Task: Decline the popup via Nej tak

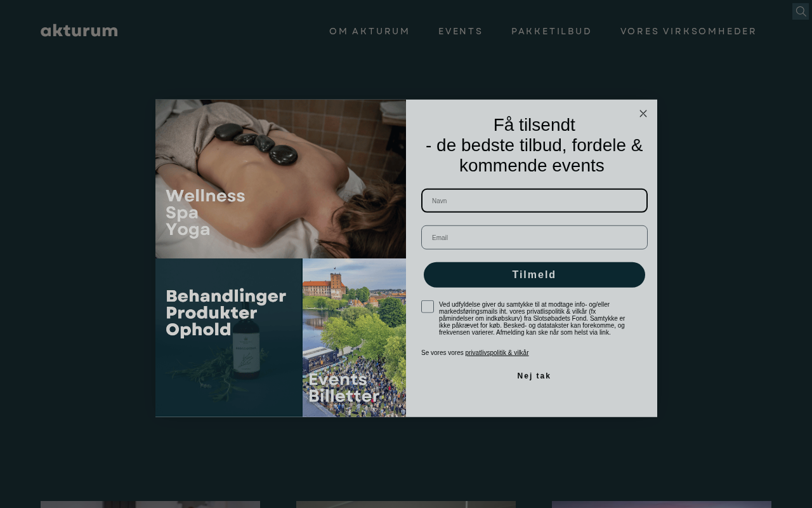Action: (x=534, y=376)
